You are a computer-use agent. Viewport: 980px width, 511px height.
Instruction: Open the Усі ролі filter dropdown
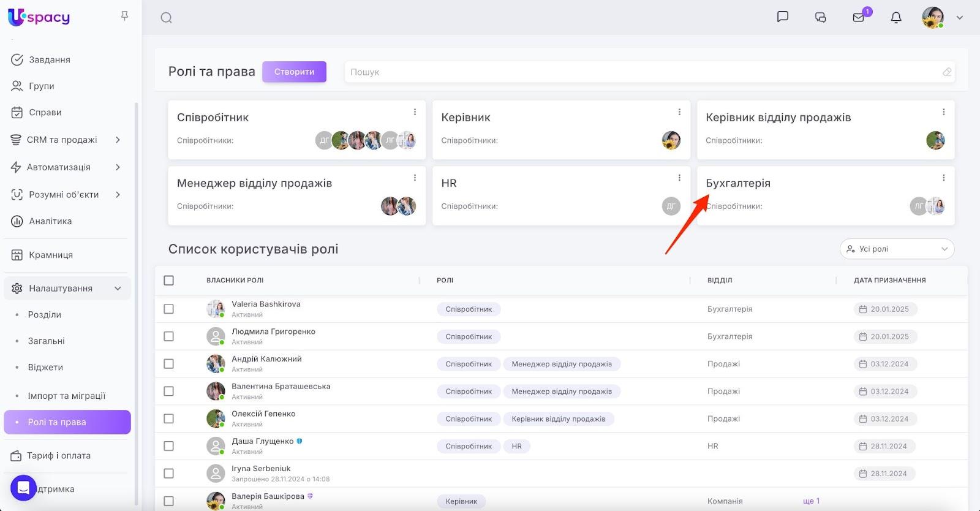(x=897, y=249)
